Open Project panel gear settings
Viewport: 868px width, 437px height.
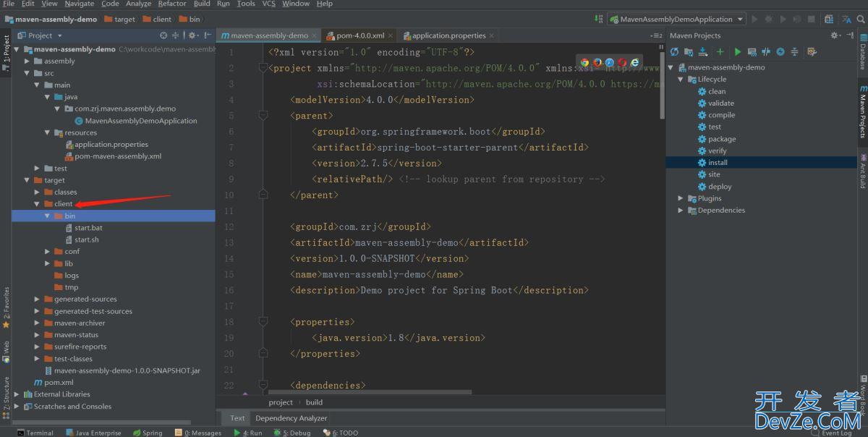click(192, 35)
